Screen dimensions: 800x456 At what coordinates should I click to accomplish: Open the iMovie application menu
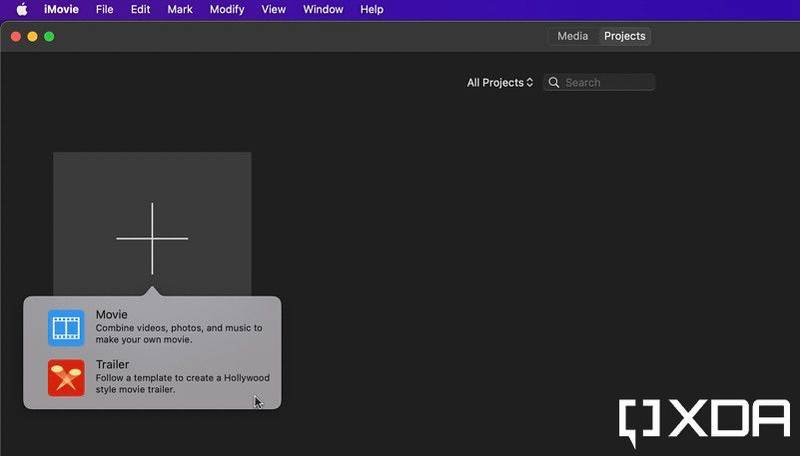61,9
